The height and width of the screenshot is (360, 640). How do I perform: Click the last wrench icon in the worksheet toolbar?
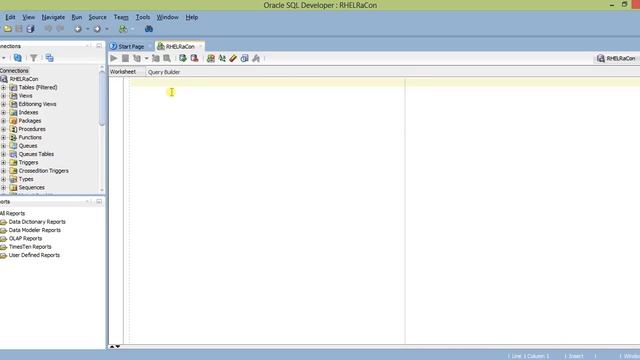point(256,58)
